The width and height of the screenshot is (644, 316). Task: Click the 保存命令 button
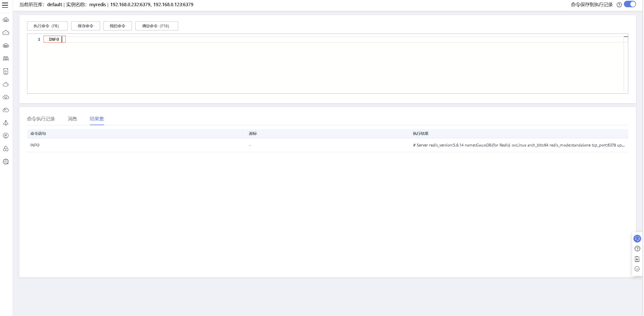coord(85,26)
